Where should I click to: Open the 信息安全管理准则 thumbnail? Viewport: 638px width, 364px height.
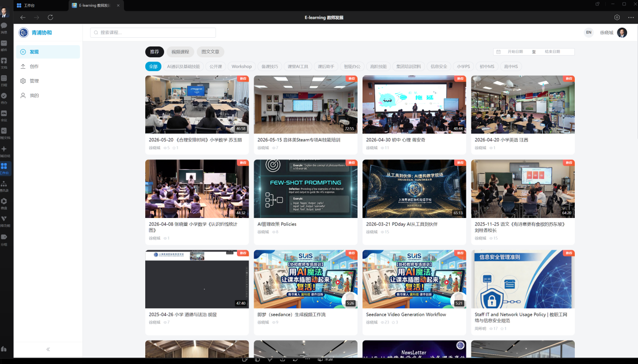point(523,279)
